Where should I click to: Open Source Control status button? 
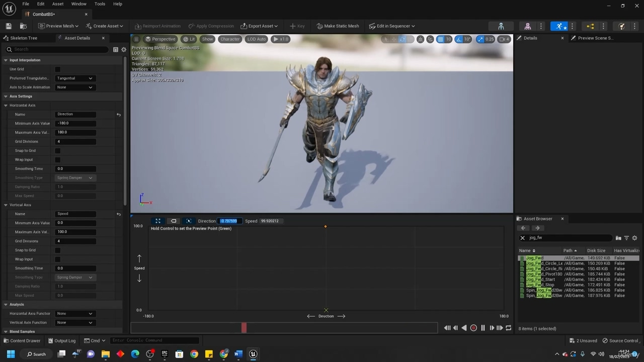pyautogui.click(x=620, y=341)
